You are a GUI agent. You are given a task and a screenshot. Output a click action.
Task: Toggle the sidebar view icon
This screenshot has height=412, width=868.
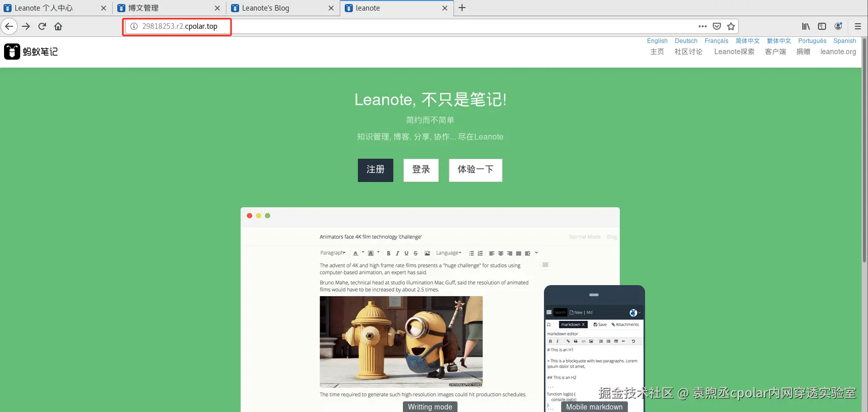[x=822, y=26]
